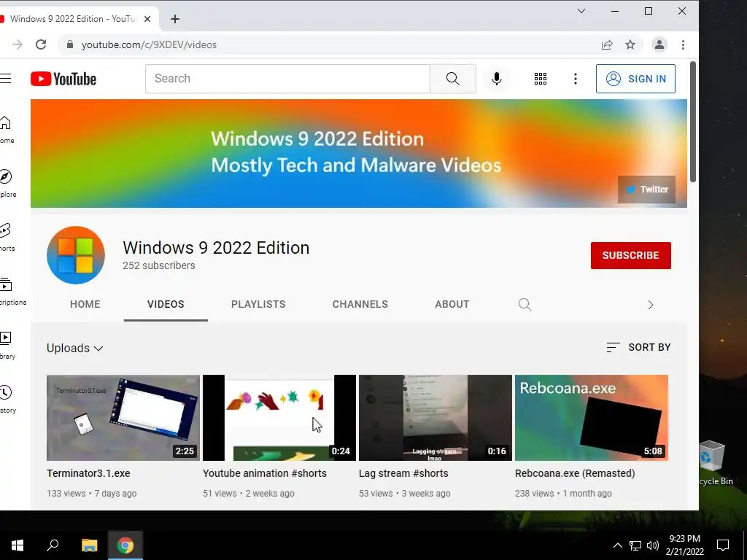Screen dimensions: 747x560
Task: Open Windows taskbar search
Action: tap(53, 545)
